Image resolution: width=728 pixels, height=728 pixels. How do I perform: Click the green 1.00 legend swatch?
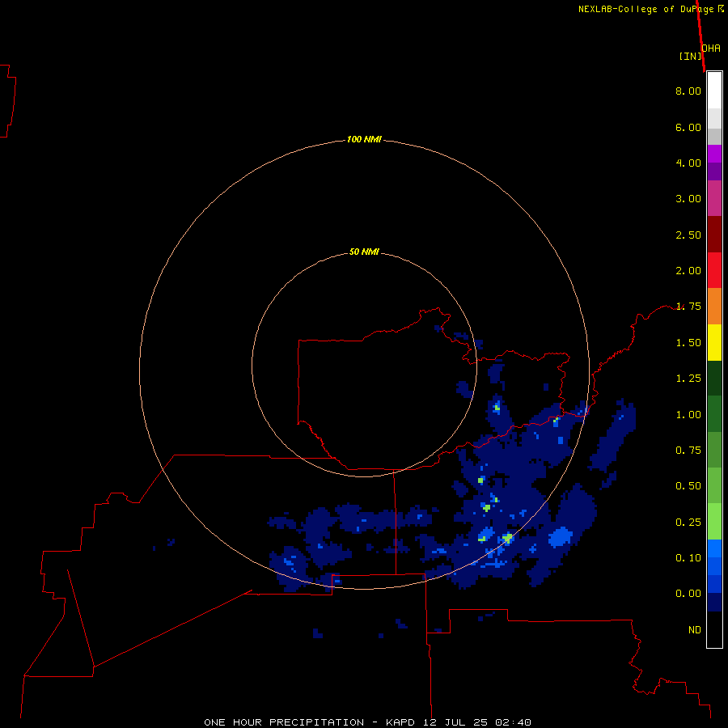point(714,414)
